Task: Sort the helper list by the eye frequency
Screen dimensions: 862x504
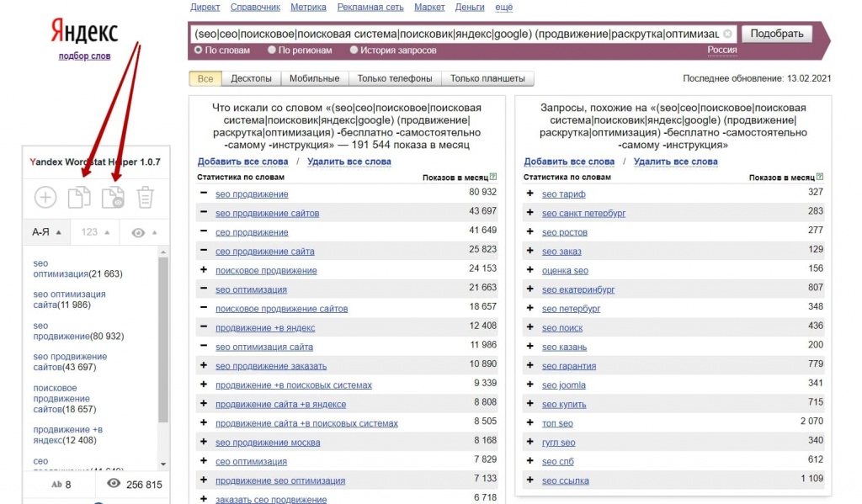Action: pos(144,232)
